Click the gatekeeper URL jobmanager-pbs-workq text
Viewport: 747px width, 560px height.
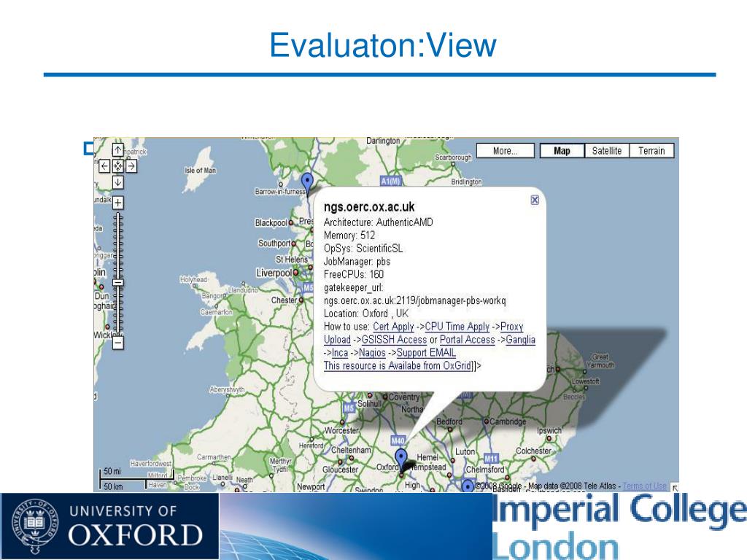(414, 300)
